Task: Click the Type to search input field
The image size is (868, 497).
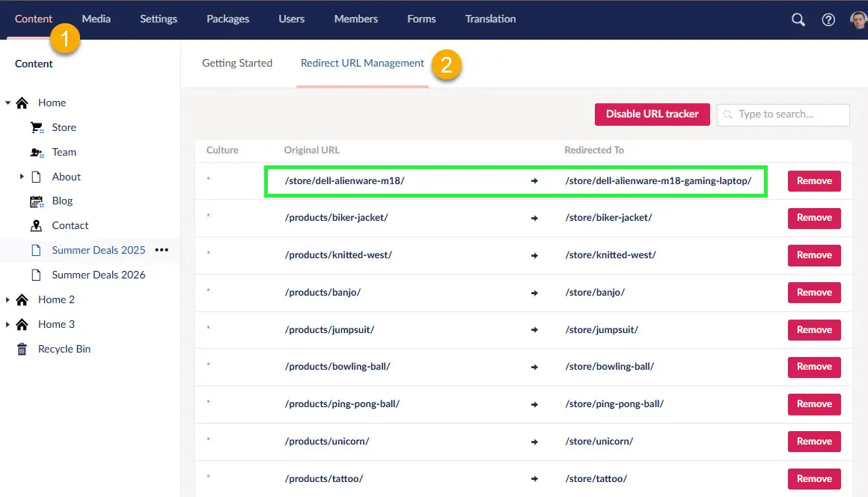Action: tap(783, 115)
